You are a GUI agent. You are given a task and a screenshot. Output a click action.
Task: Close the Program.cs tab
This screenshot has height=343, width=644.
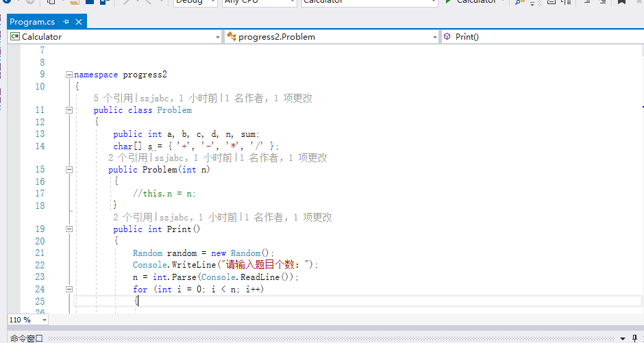coord(79,22)
